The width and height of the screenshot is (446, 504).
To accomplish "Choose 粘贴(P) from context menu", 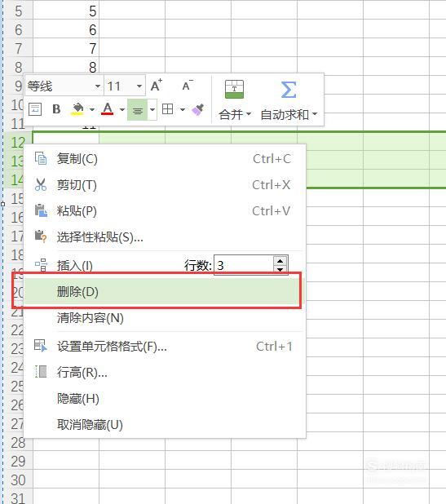I will click(165, 211).
